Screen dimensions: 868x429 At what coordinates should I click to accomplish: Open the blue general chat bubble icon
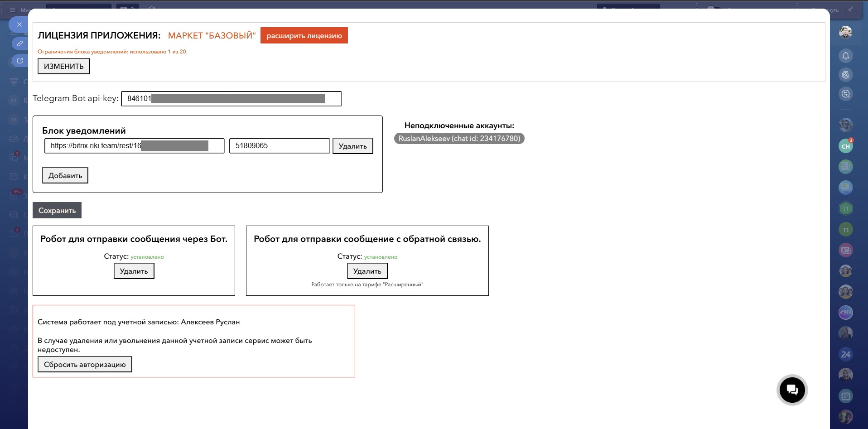click(845, 187)
